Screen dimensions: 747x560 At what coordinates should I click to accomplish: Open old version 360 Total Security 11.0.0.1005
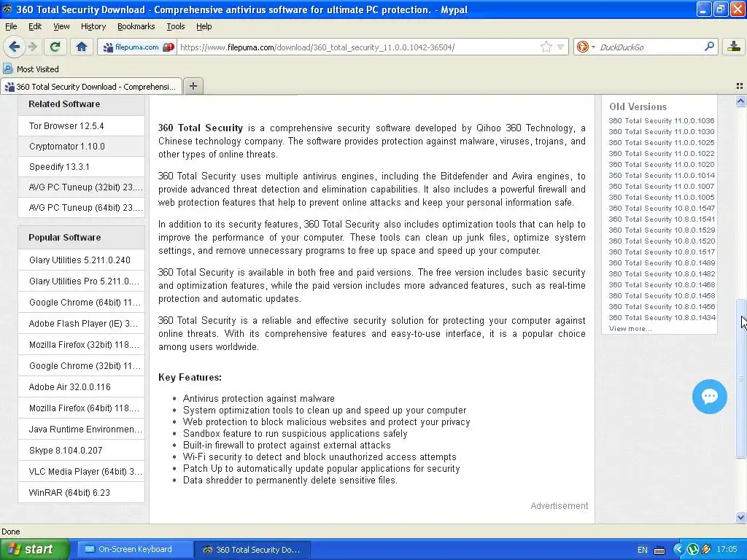click(661, 197)
